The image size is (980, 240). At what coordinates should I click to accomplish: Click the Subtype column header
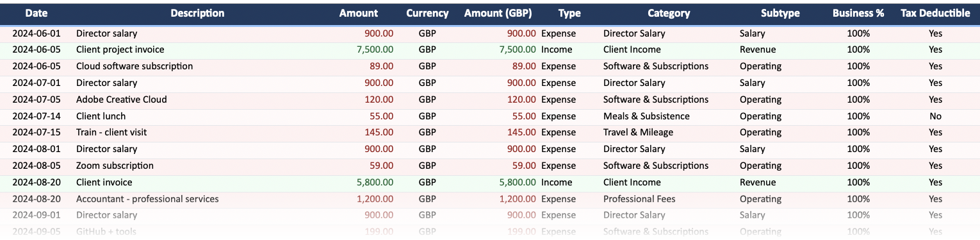(780, 13)
